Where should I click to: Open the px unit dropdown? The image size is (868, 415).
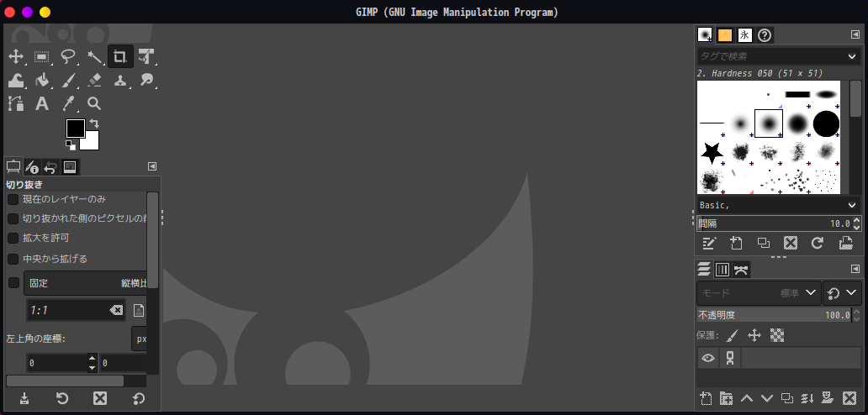click(140, 339)
